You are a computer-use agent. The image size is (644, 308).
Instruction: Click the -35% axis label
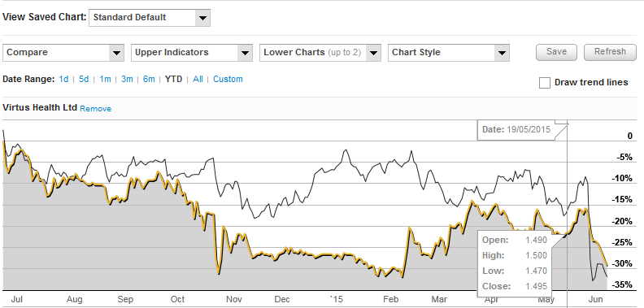623,284
